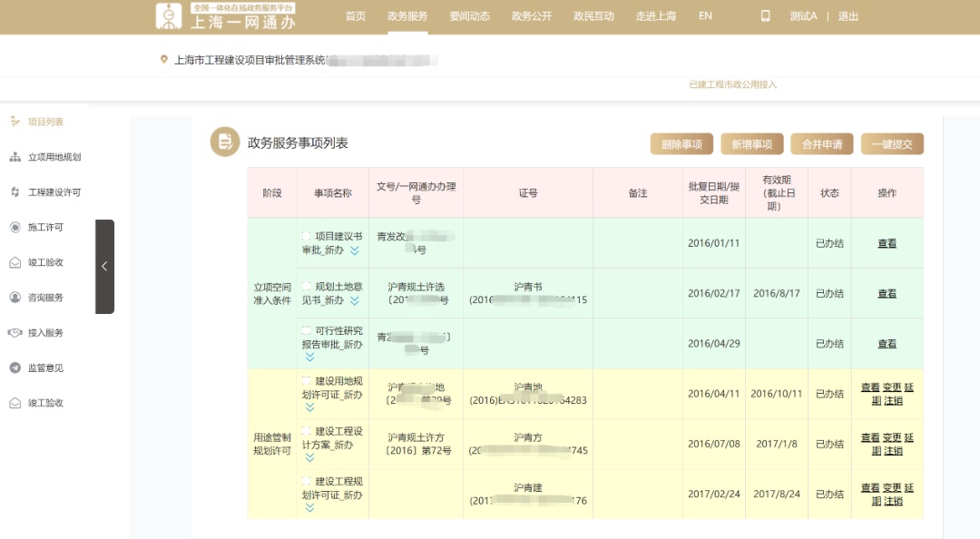The width and height of the screenshot is (980, 539).
Task: Click the mobile phone icon in the header
Action: (765, 16)
